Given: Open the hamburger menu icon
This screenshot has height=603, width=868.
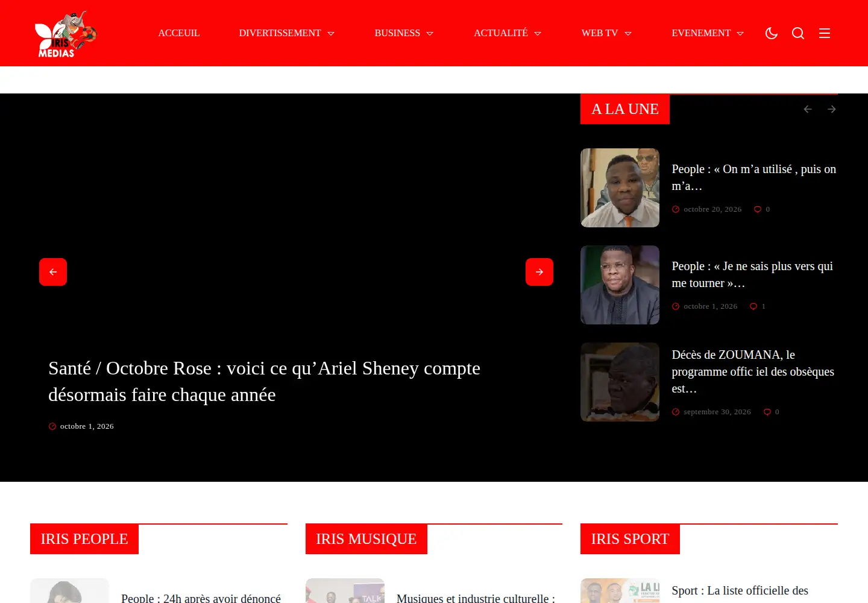Looking at the screenshot, I should [825, 33].
